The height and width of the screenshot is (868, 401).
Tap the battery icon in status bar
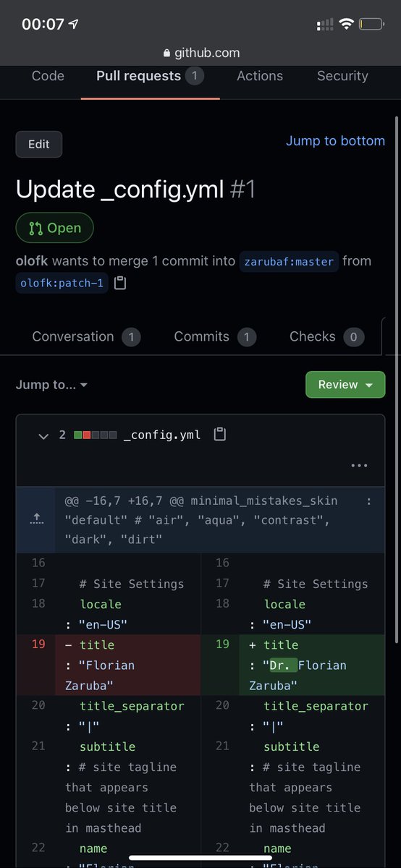[371, 25]
